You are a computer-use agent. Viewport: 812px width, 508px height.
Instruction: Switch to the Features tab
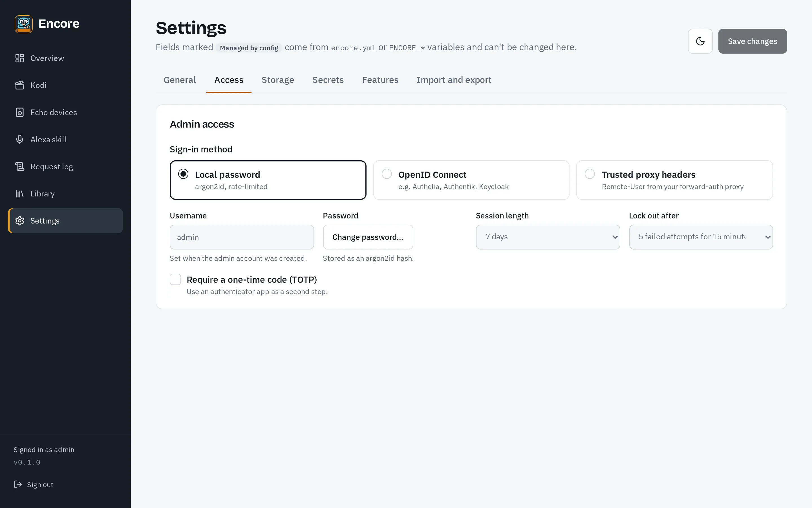[380, 80]
